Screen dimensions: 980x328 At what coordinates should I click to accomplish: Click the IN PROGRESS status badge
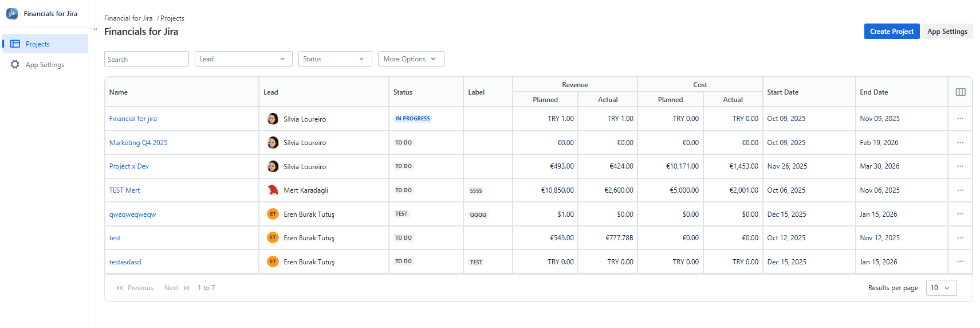[x=412, y=119]
